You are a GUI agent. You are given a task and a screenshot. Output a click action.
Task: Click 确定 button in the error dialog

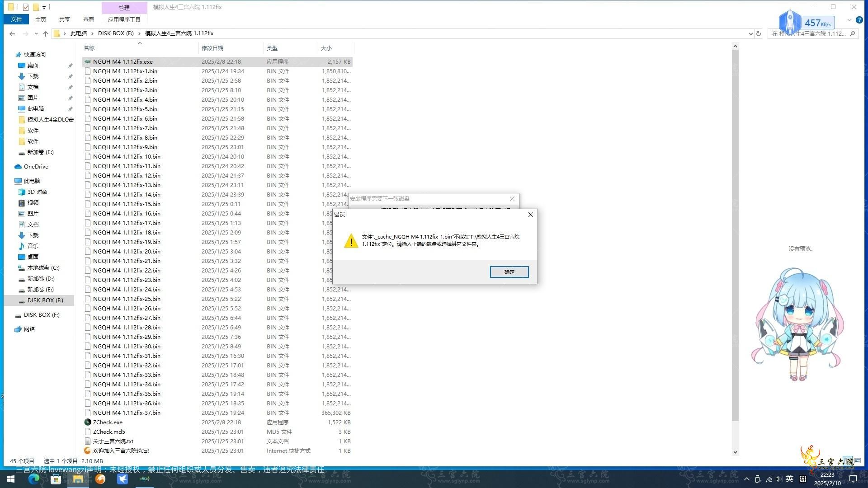[509, 272]
